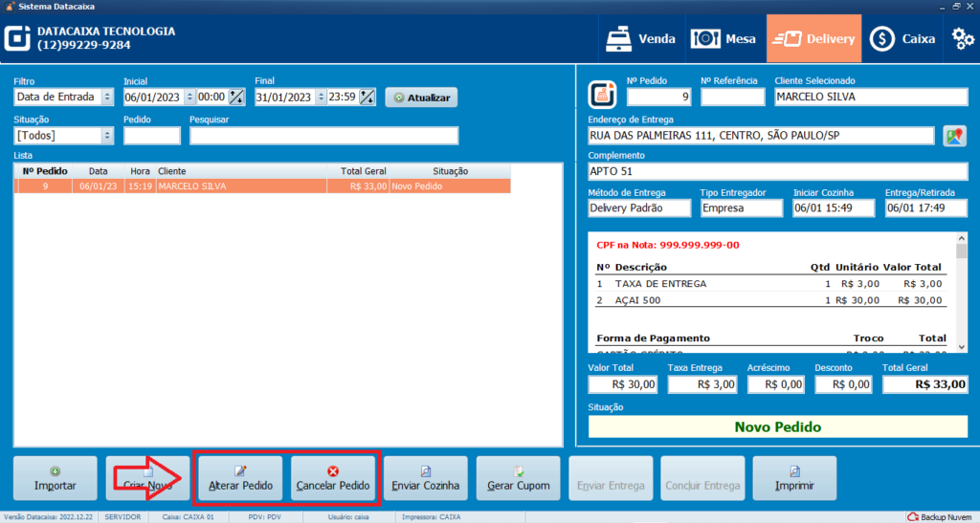Click Cliente Selecionado field MARCELO SILVA
Screen dimensions: 980x523
[x=871, y=97]
